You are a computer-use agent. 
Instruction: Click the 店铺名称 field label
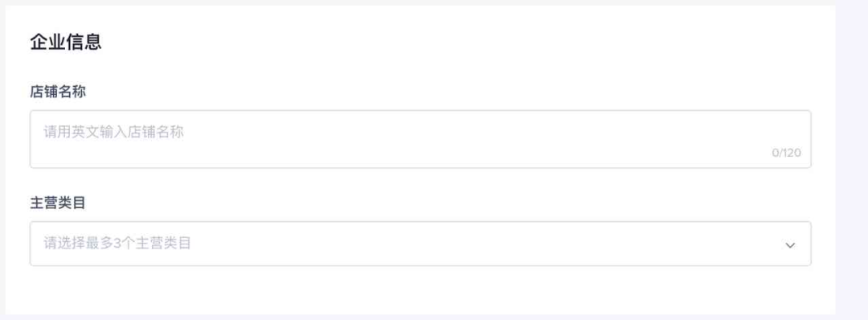[x=58, y=92]
